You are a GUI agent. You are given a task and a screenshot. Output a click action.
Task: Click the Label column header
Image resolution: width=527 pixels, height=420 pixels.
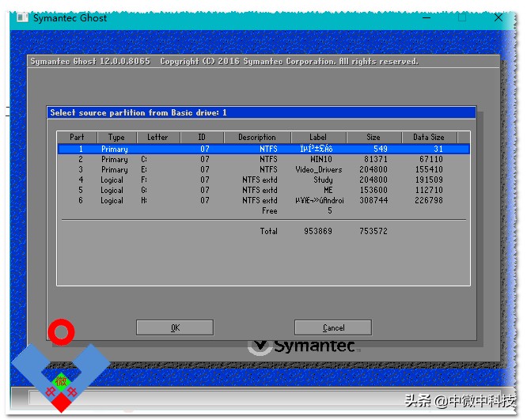click(x=317, y=137)
